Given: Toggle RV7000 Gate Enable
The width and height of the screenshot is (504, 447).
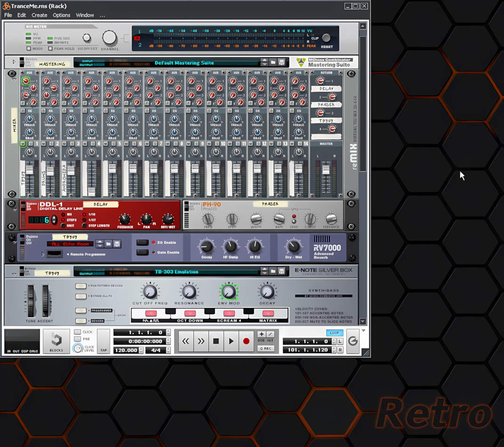Looking at the screenshot, I should coord(142,252).
